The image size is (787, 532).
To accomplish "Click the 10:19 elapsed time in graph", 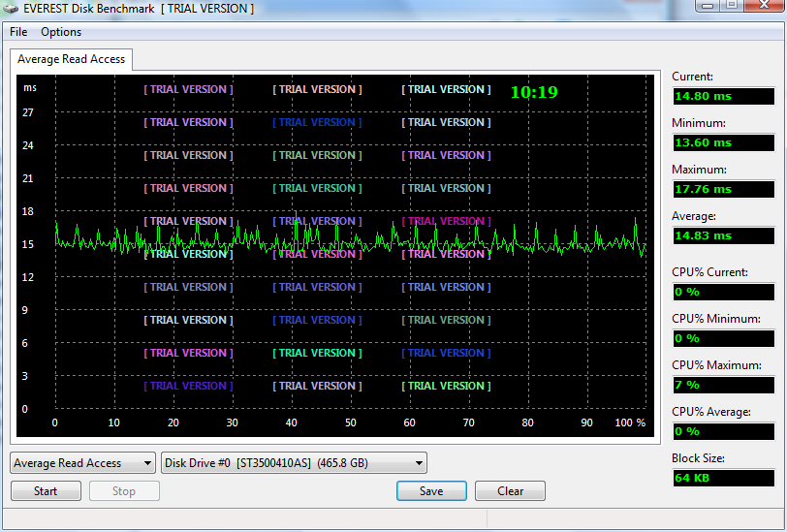I will tap(534, 92).
